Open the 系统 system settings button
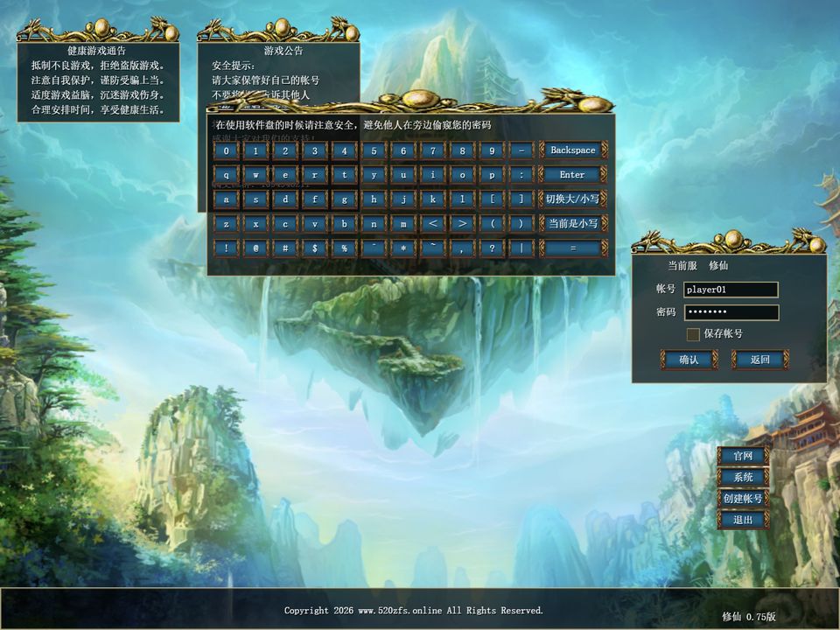840x630 pixels. pyautogui.click(x=743, y=478)
